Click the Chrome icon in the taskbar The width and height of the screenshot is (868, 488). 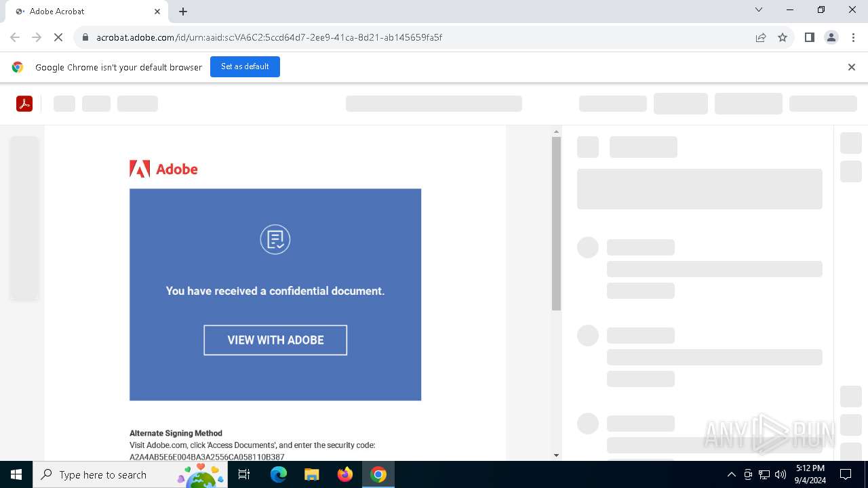(378, 474)
